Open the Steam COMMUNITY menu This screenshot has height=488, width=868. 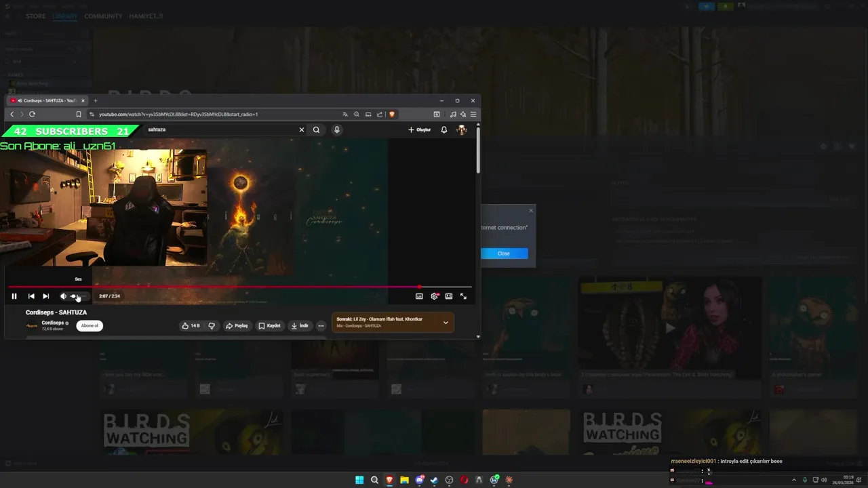click(x=103, y=16)
